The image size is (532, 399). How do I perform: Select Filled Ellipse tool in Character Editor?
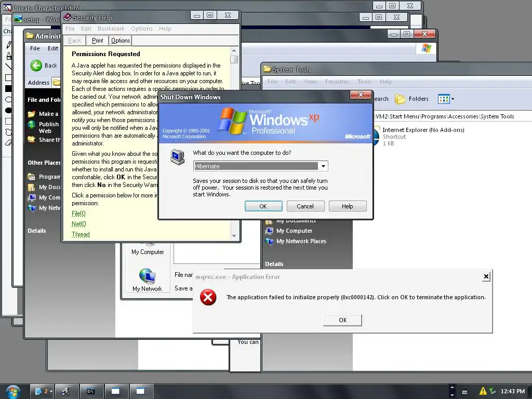click(x=8, y=110)
